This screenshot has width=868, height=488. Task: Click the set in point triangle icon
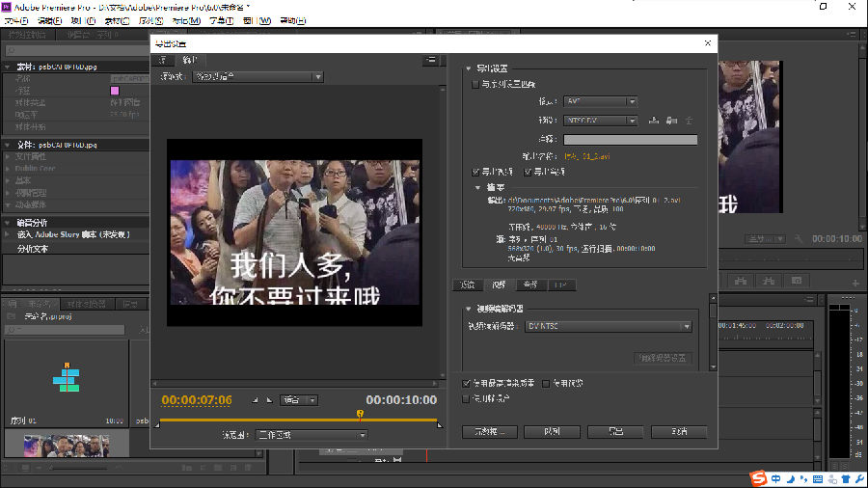pyautogui.click(x=256, y=400)
